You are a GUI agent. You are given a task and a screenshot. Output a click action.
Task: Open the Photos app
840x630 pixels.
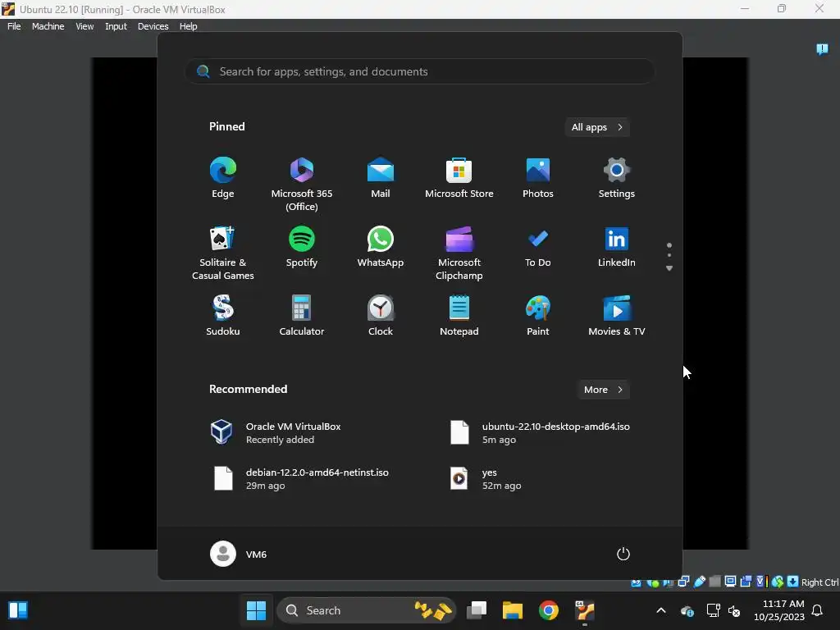click(x=538, y=178)
